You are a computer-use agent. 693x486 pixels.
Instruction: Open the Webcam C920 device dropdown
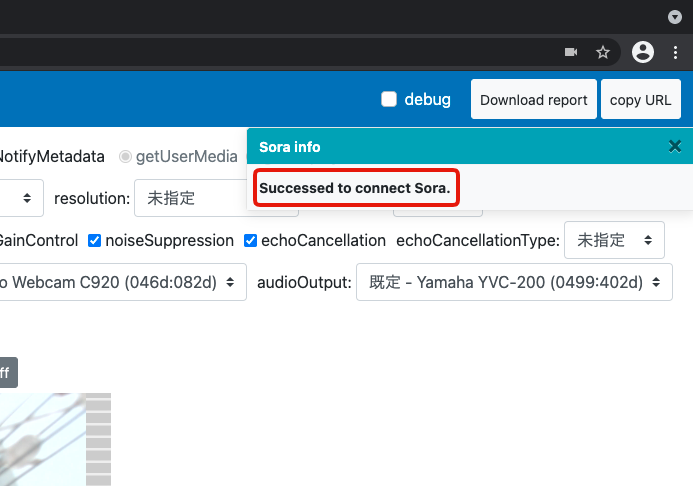tap(120, 282)
